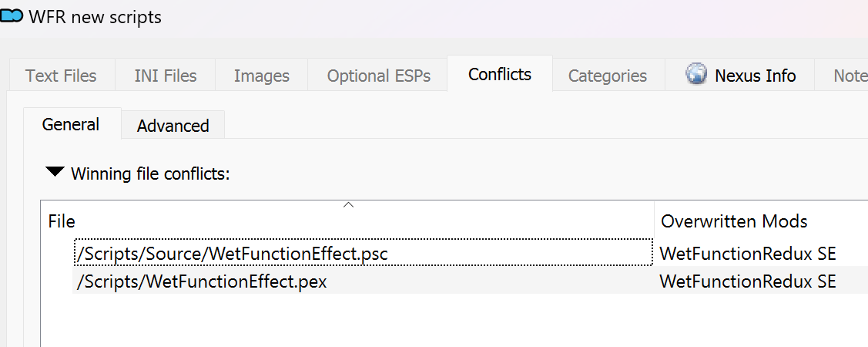Select the General conflicts sub-tab
Image resolution: width=868 pixels, height=347 pixels.
click(x=71, y=123)
